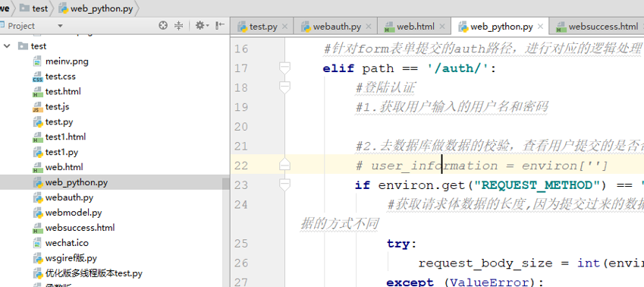644x287 pixels.
Task: Open the Project view dropdown arrow
Action: [60, 26]
